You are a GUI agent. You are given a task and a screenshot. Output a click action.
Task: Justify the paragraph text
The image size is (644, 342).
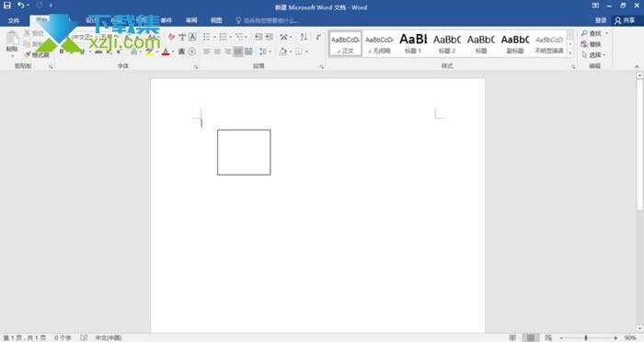[x=237, y=51]
